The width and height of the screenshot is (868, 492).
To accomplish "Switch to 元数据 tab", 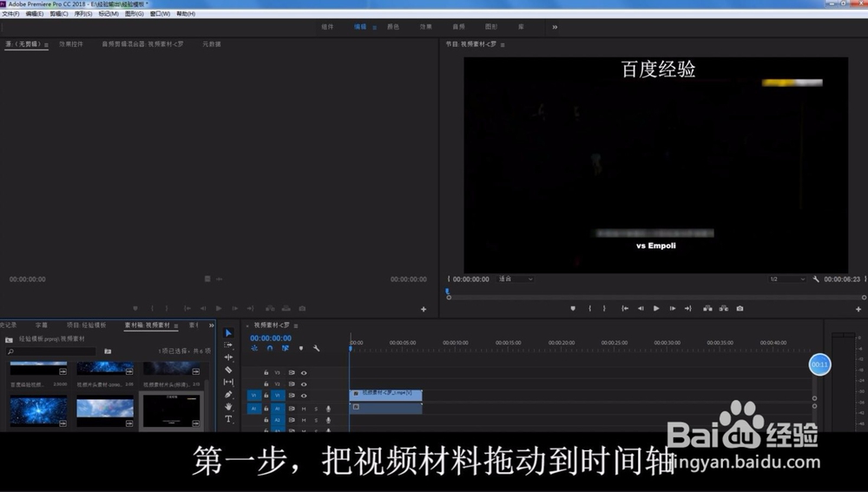I will 212,44.
